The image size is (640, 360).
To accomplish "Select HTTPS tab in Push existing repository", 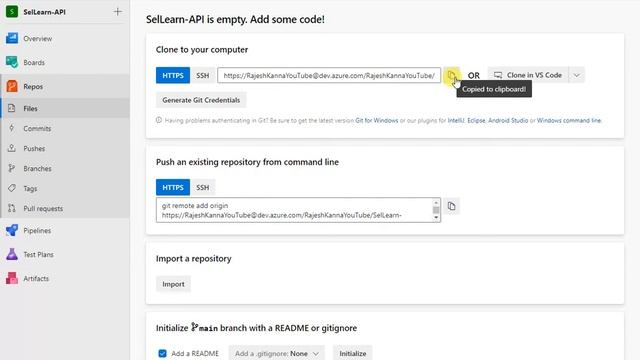I will click(x=173, y=187).
